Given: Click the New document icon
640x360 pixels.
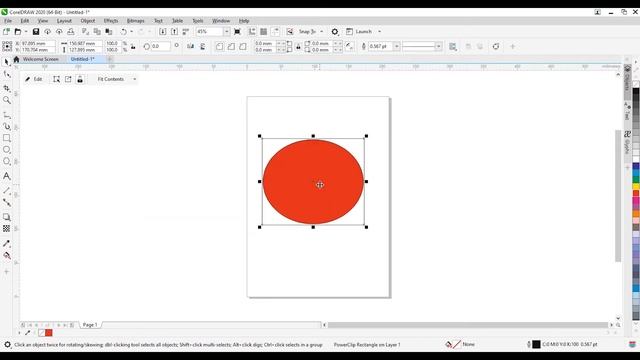Looking at the screenshot, I should [6, 31].
